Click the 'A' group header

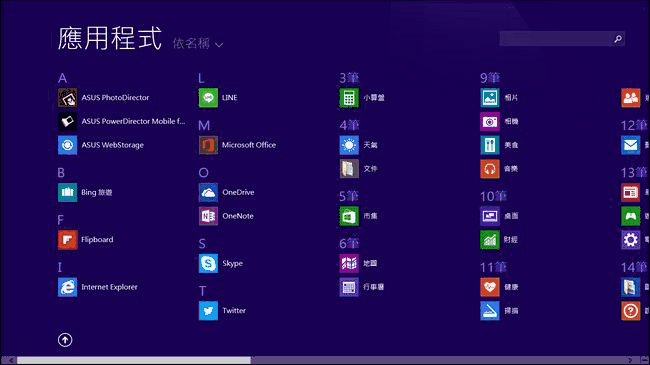click(x=63, y=78)
